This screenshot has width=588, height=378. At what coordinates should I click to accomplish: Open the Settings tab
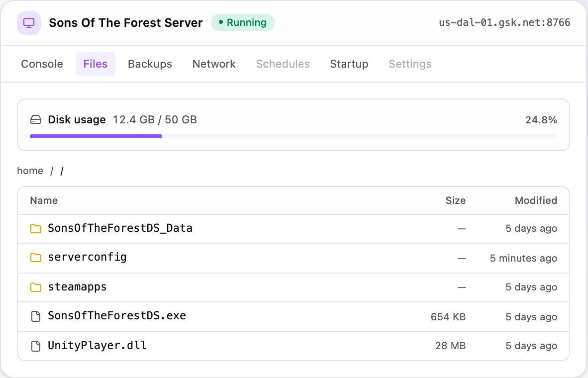click(x=410, y=64)
